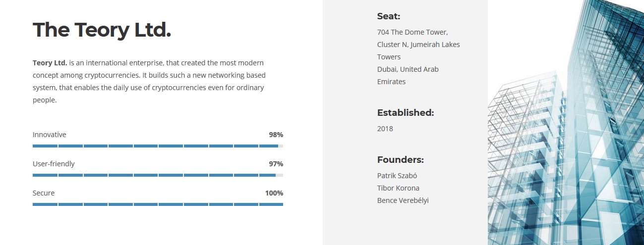The image size is (644, 245).
Task: Click the 97% value label
Action: [x=276, y=164]
